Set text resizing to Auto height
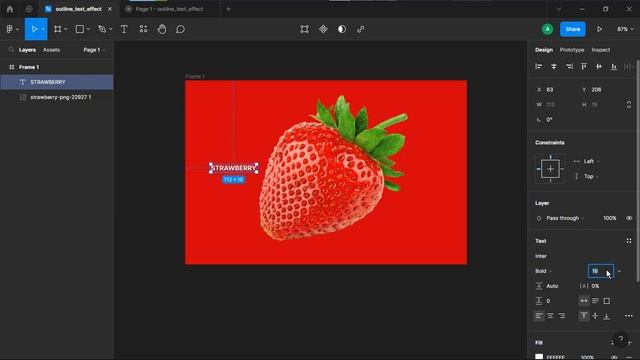Viewport: 640px width, 360px height. 596,301
